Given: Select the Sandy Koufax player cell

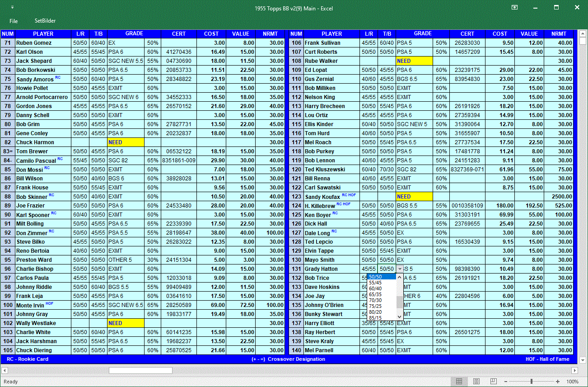Looking at the screenshot, I should (x=331, y=197).
